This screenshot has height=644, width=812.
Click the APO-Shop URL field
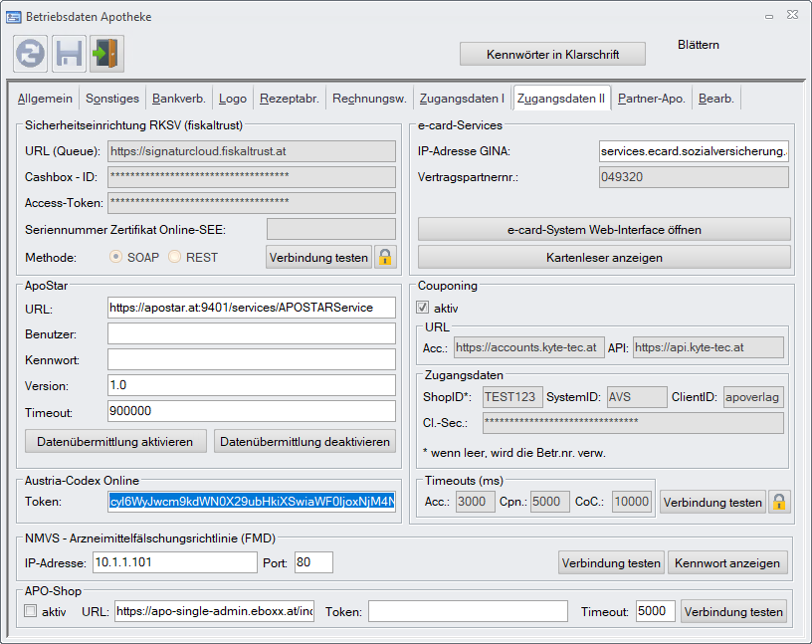[x=214, y=611]
